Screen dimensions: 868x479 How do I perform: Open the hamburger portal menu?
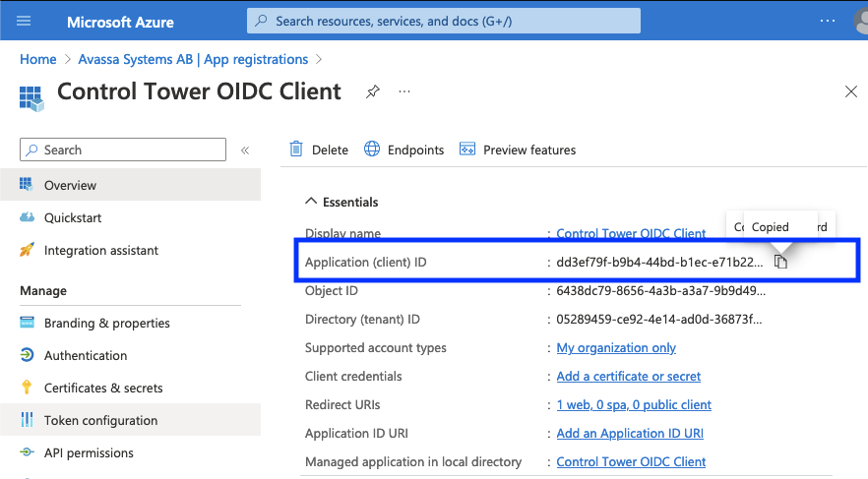[x=24, y=21]
